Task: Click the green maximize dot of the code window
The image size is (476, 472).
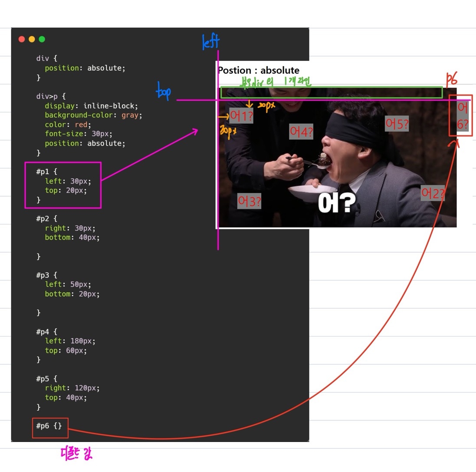Action: 42,39
